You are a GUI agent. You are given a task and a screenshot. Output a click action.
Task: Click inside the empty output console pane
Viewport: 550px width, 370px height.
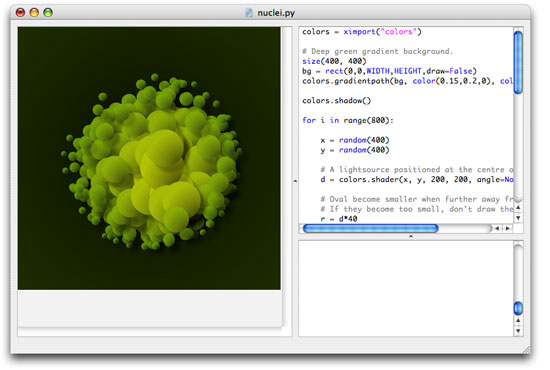click(x=406, y=288)
